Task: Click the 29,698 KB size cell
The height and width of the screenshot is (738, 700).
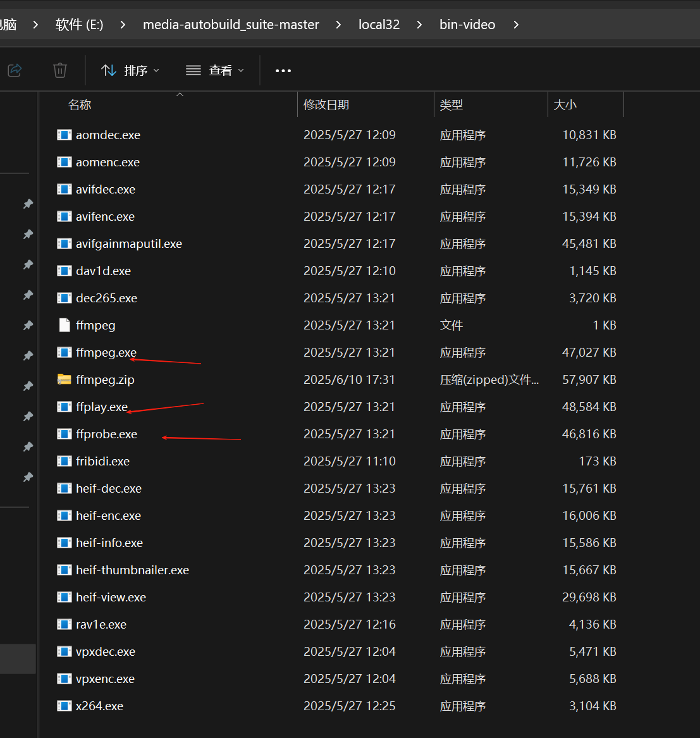Action: pyautogui.click(x=589, y=597)
